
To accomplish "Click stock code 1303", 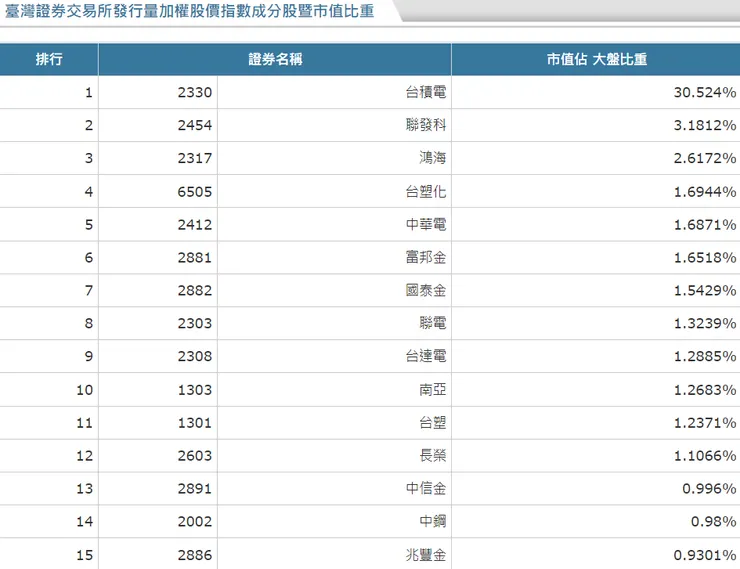I will (x=194, y=390).
